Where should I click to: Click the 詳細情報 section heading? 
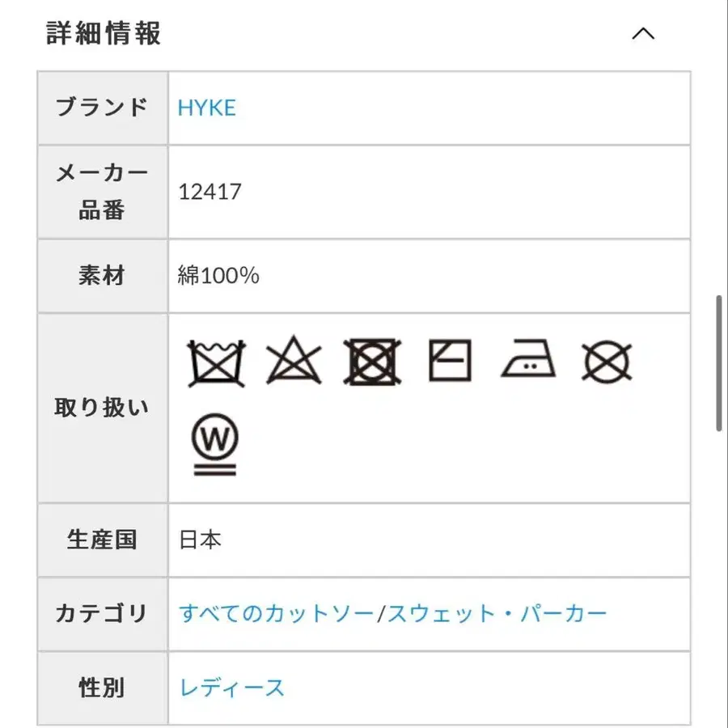click(x=104, y=33)
